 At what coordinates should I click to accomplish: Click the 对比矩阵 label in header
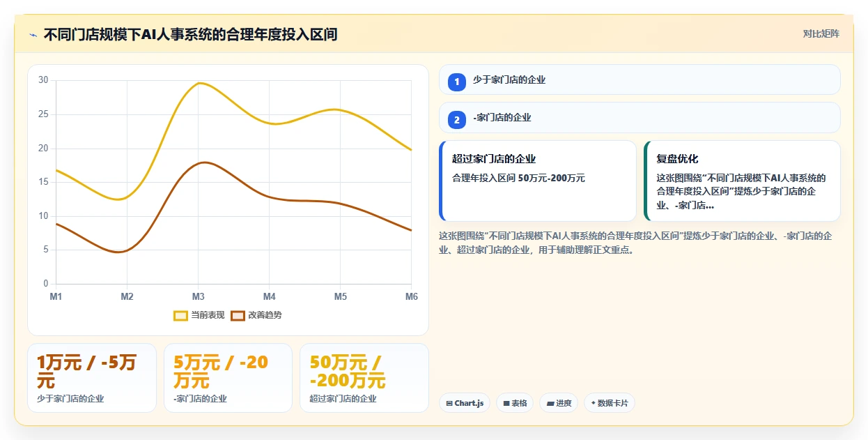pos(821,33)
